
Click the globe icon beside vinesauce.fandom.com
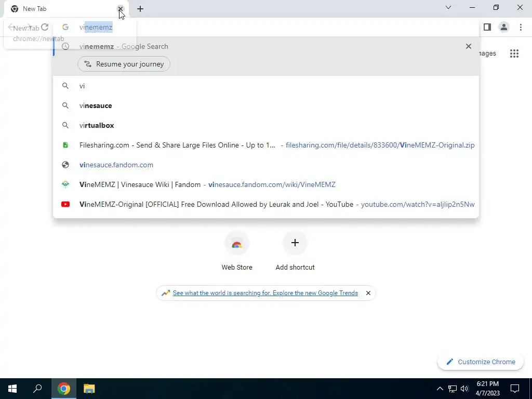coord(65,165)
